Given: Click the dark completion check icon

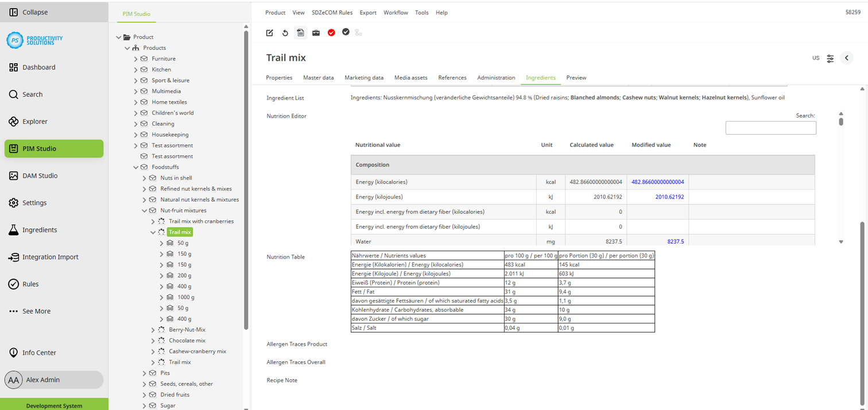Looking at the screenshot, I should 346,33.
